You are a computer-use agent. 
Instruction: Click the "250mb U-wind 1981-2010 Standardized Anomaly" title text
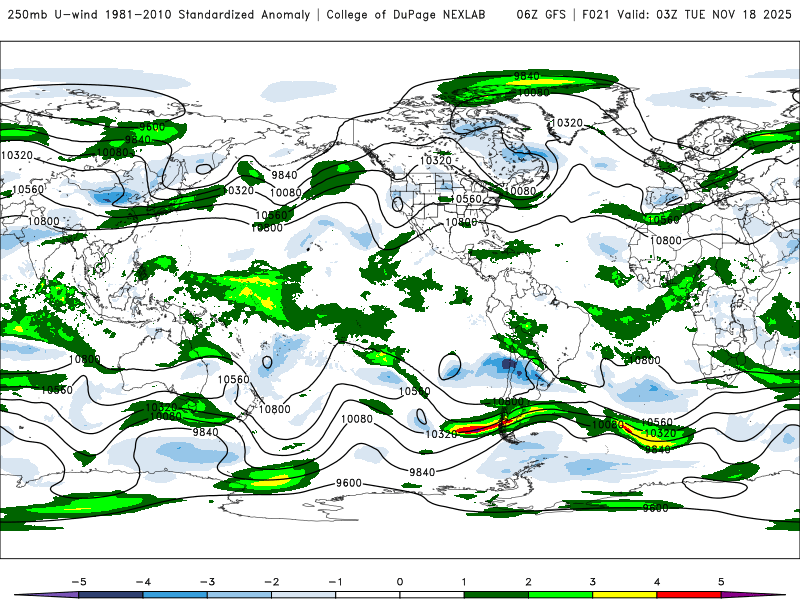pyautogui.click(x=159, y=14)
